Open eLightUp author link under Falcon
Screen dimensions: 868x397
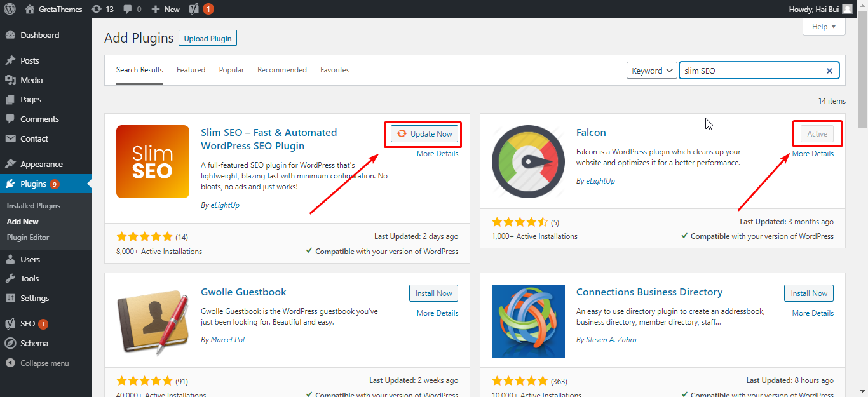tap(600, 181)
